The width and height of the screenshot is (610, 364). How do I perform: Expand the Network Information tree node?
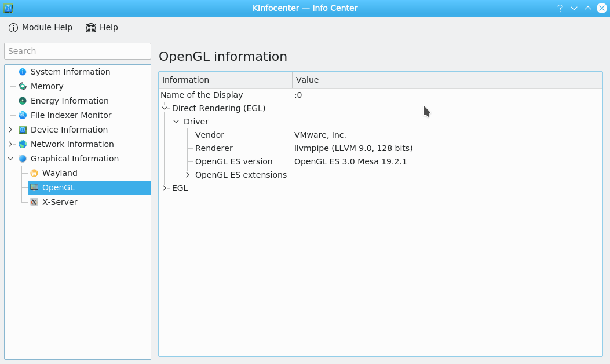click(x=10, y=144)
